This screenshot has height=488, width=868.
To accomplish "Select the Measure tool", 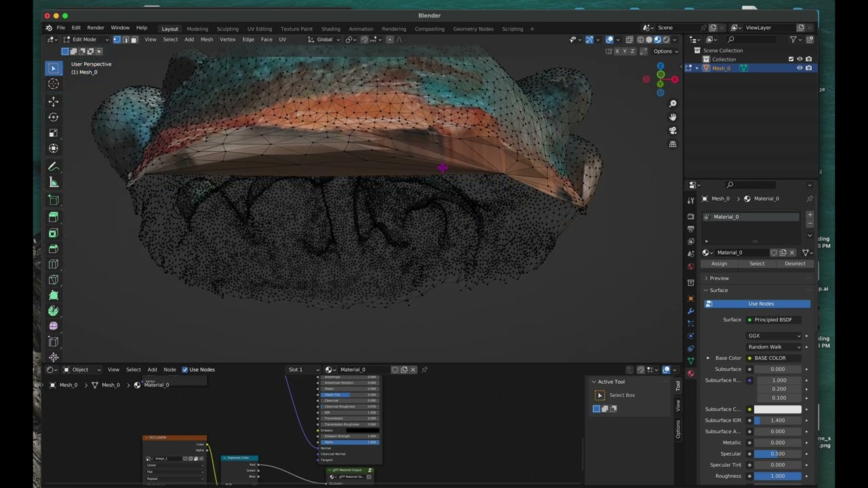I will (x=54, y=182).
